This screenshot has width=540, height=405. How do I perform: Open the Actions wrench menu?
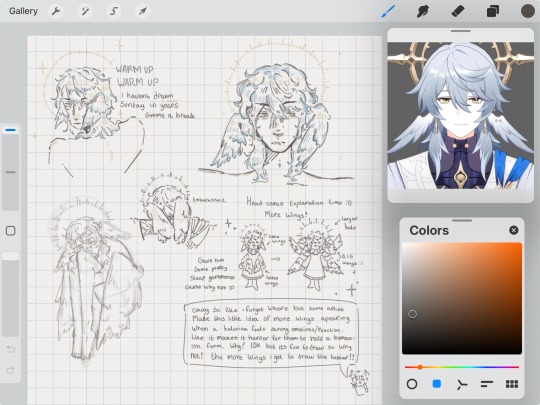click(x=56, y=11)
